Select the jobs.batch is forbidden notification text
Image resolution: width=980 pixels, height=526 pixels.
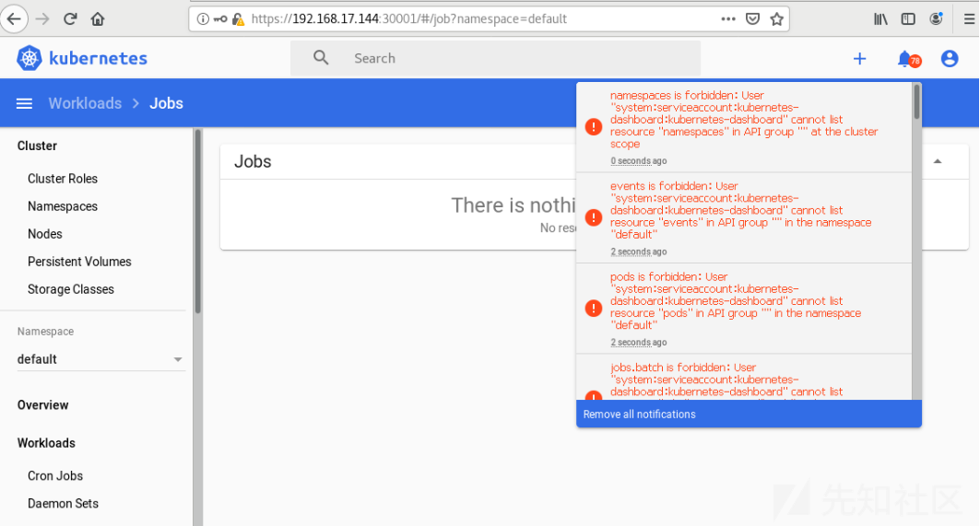(726, 380)
